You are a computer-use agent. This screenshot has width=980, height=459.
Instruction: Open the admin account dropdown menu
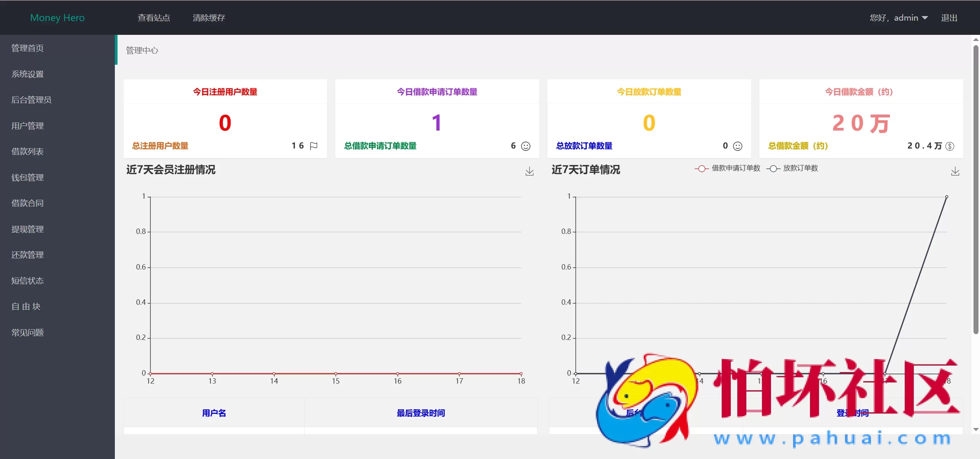pyautogui.click(x=900, y=18)
